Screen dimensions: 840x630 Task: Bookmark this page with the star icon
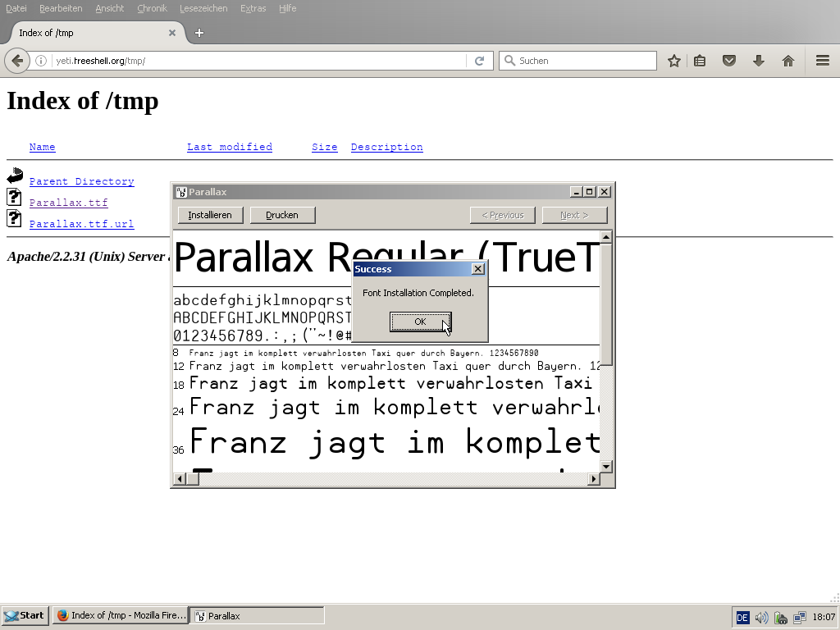(673, 61)
